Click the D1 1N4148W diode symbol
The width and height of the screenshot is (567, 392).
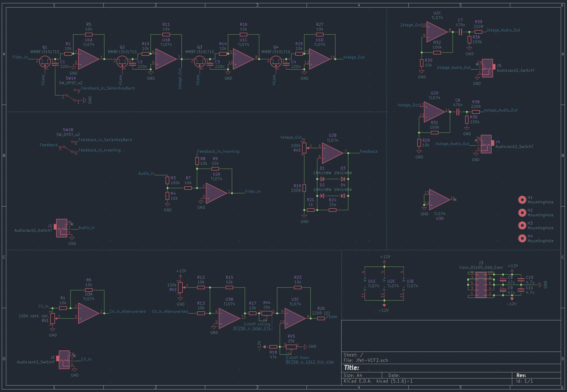point(322,179)
